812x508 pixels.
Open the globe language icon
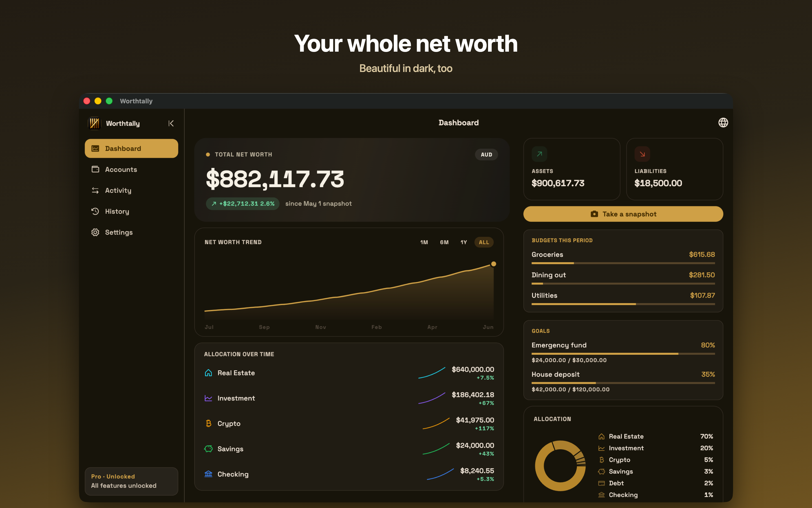click(x=723, y=123)
